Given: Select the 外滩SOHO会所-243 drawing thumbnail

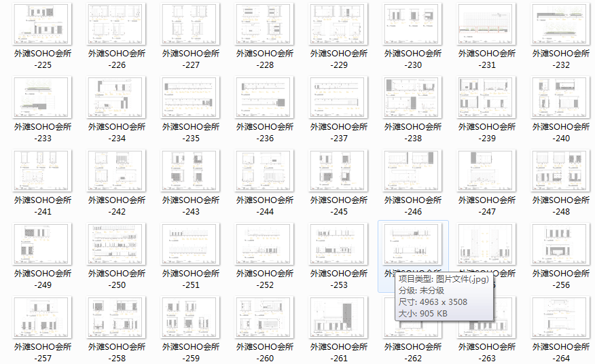Looking at the screenshot, I should 190,170.
